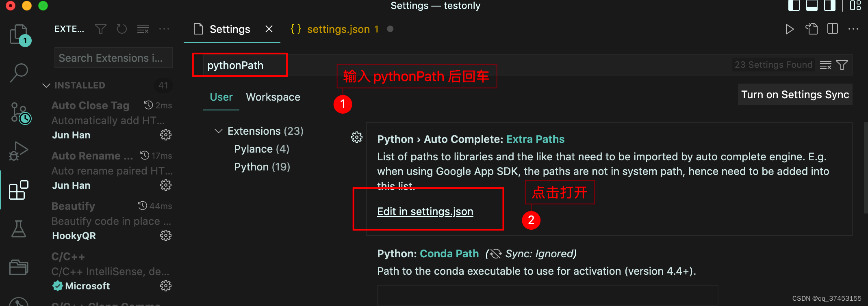Clear settings search input icon

(826, 65)
